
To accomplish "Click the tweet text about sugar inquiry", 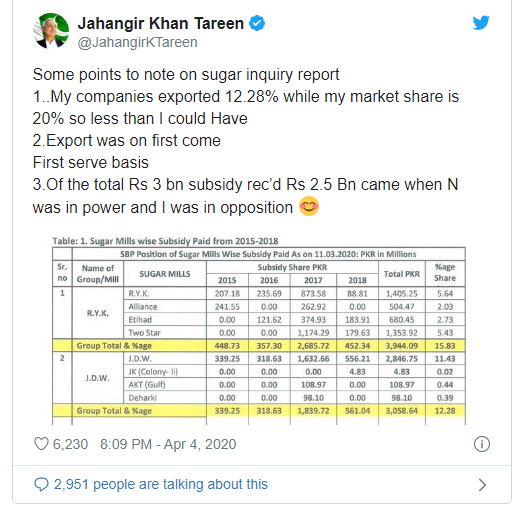I will click(x=245, y=140).
